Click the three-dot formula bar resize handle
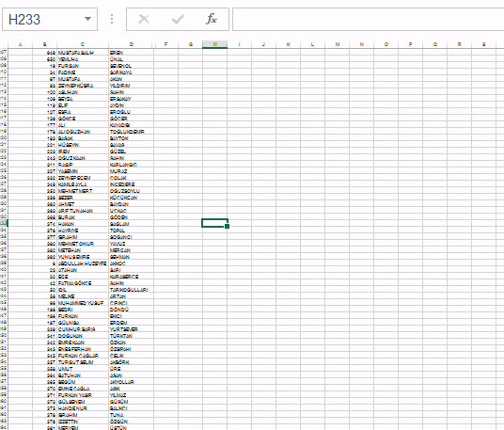 click(112, 19)
